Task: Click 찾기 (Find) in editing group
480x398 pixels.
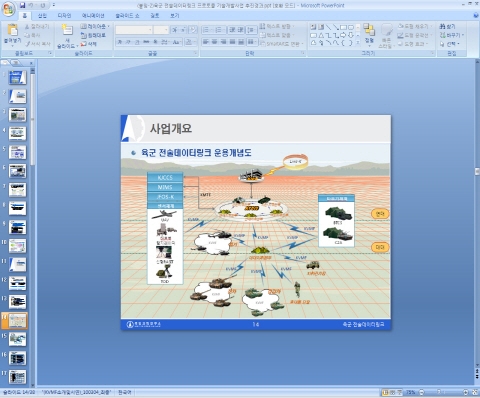Action: tap(448, 26)
